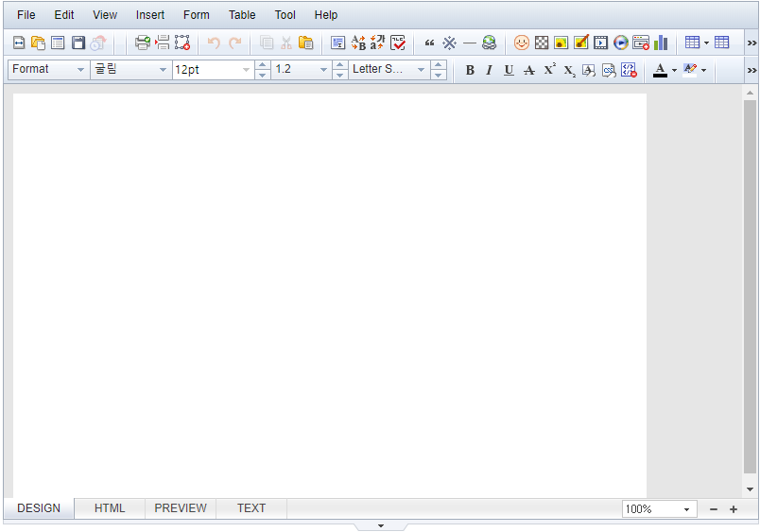Insert a bar chart

661,43
